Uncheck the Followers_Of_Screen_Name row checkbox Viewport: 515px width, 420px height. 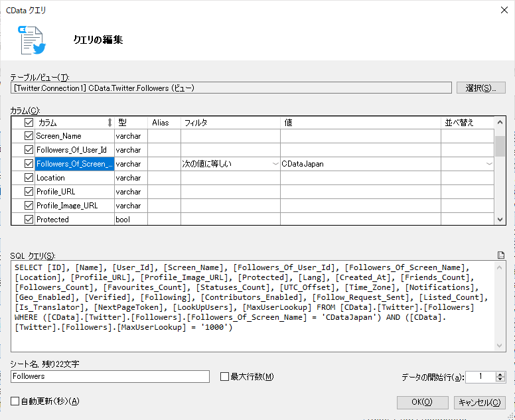(x=29, y=163)
